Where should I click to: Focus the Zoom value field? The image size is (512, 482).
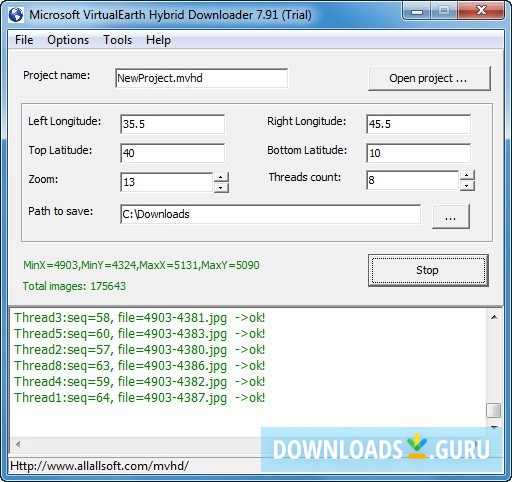[x=166, y=182]
